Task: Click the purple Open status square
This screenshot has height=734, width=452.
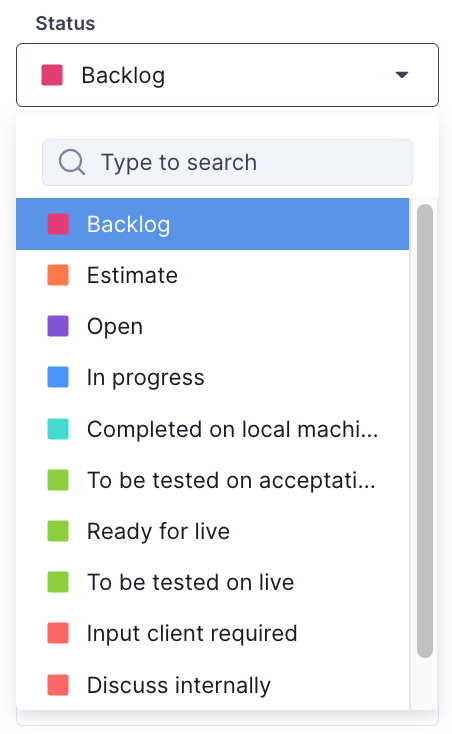Action: click(x=58, y=326)
